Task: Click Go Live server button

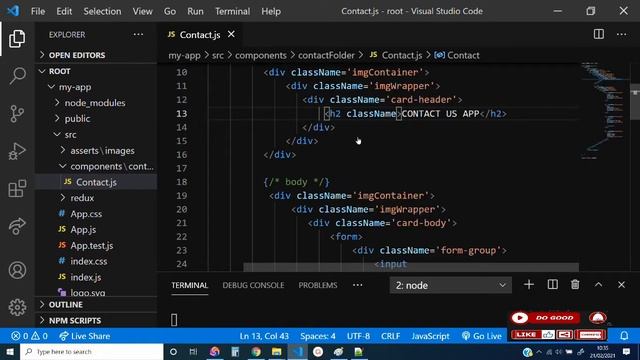Action: [482, 336]
